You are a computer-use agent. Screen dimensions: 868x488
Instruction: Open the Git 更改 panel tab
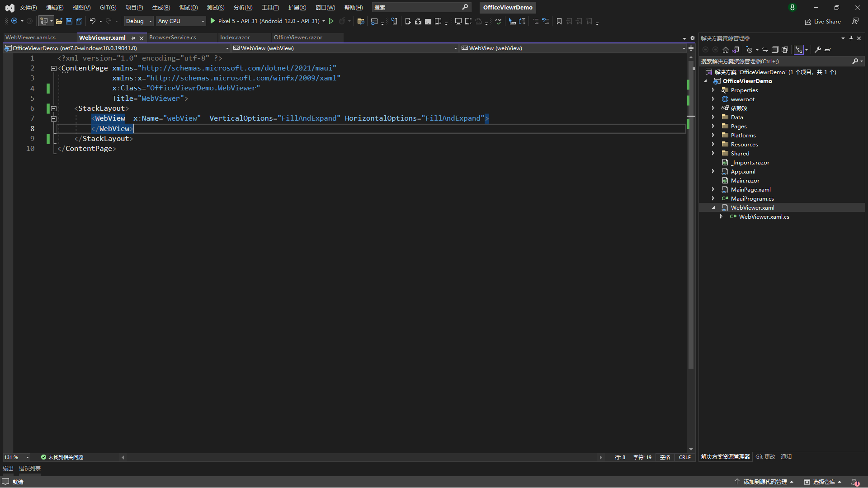tap(765, 457)
